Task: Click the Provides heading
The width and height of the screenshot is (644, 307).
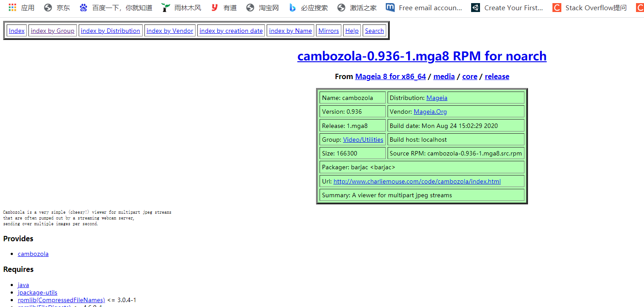Action: tap(18, 239)
